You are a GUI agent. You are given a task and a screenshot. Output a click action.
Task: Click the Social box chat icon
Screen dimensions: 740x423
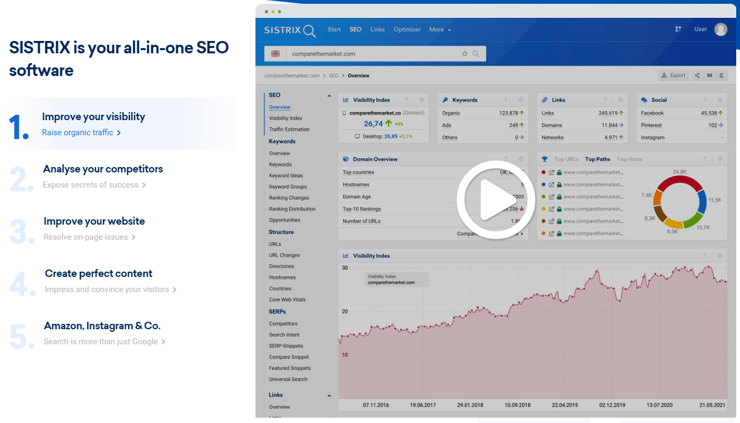[x=644, y=100]
